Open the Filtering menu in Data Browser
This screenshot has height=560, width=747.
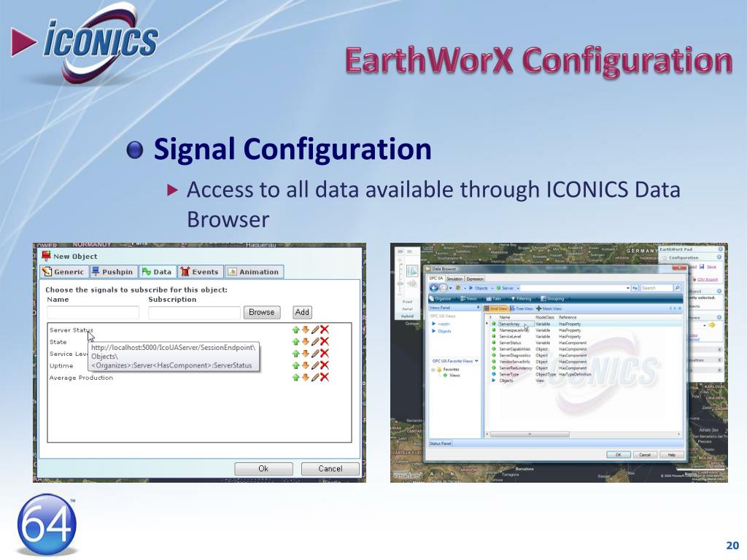point(521,298)
